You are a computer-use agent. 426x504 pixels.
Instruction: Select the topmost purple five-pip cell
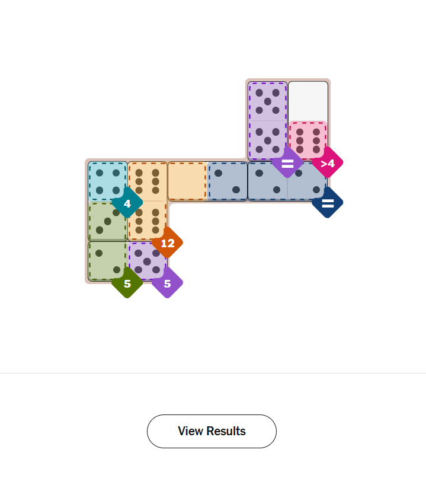pyautogui.click(x=267, y=101)
